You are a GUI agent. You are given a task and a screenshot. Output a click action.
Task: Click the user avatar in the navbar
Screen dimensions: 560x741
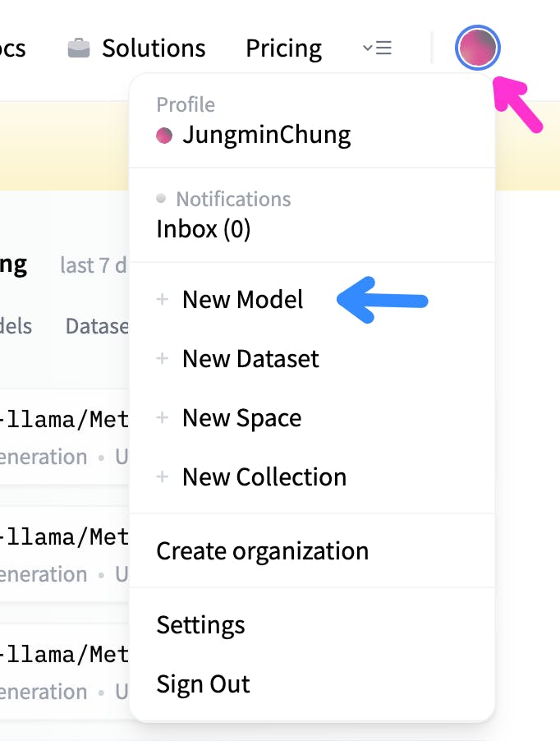coord(477,48)
